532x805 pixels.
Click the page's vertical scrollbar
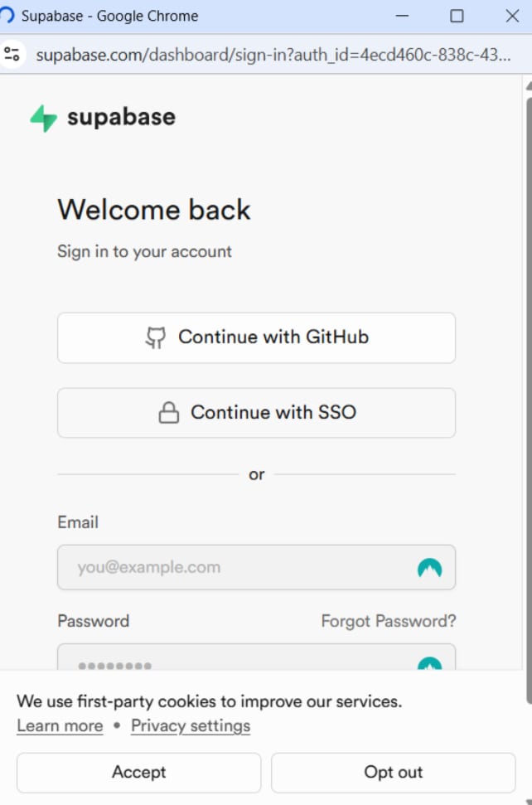tap(527, 373)
